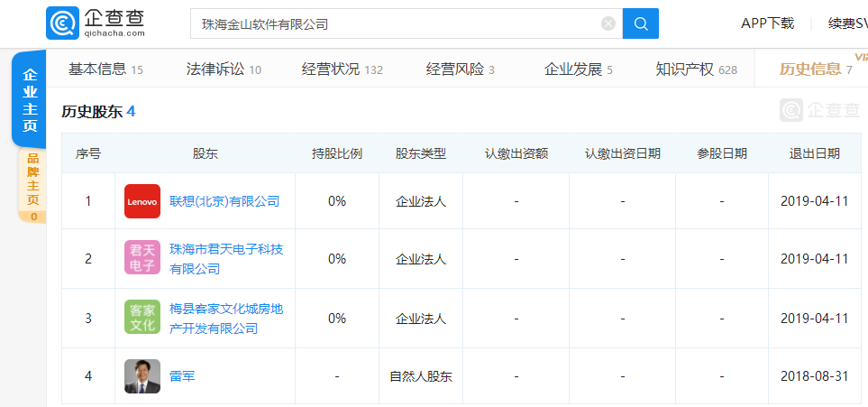Viewport: 868px width, 407px height.
Task: Click the 认缴出资额 column header
Action: coord(516,153)
